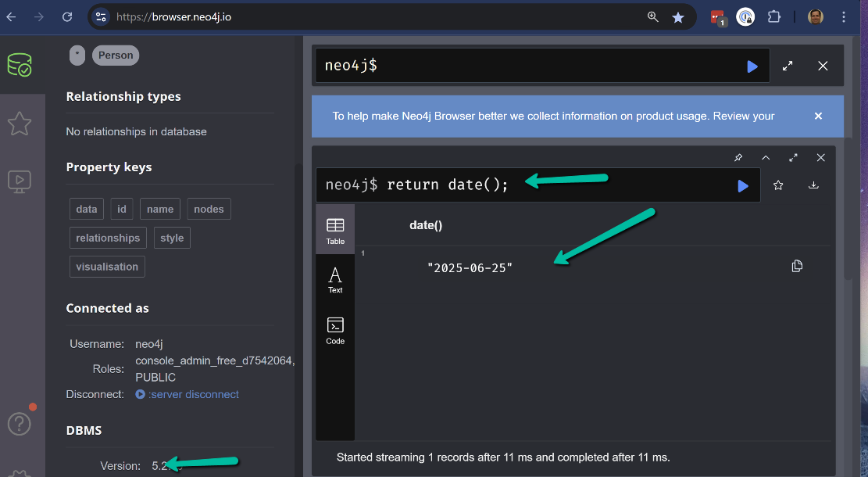Open the Neo4j Browser Guides sidebar icon
This screenshot has width=868, height=477.
click(x=20, y=181)
